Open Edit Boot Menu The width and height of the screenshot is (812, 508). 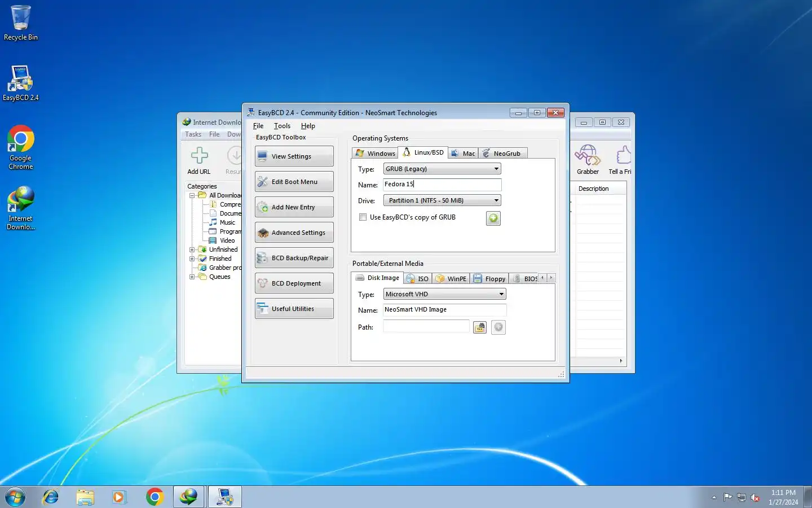[x=294, y=182]
